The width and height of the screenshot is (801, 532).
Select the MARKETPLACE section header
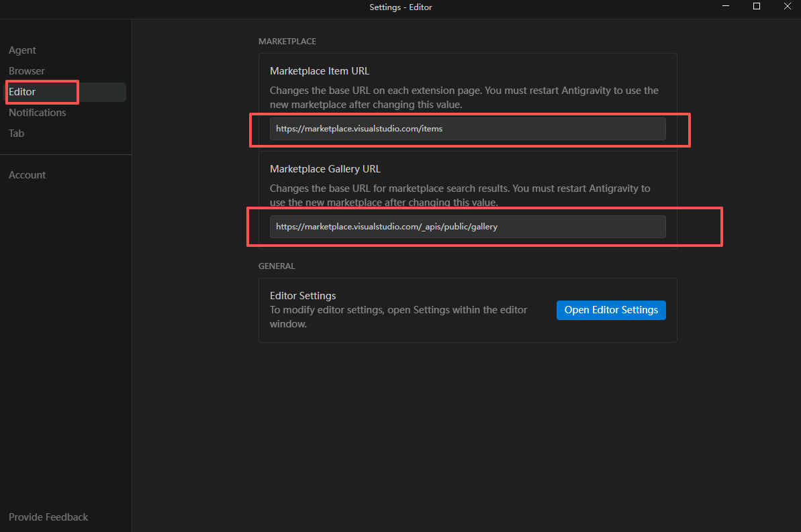(287, 41)
